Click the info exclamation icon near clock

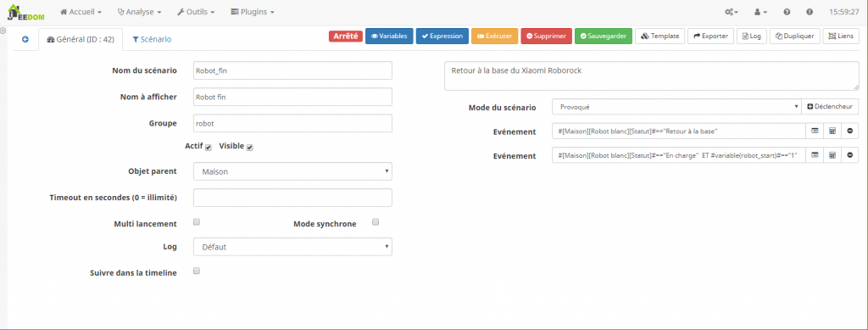pyautogui.click(x=810, y=12)
